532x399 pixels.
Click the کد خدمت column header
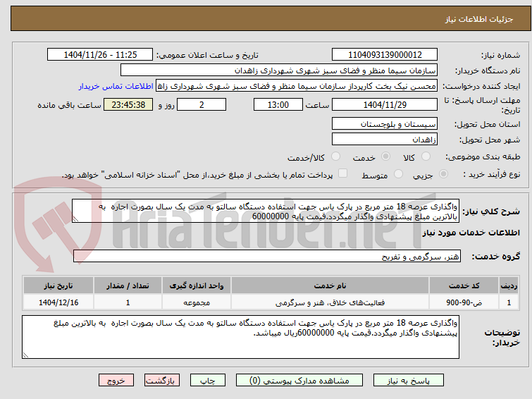(464, 286)
